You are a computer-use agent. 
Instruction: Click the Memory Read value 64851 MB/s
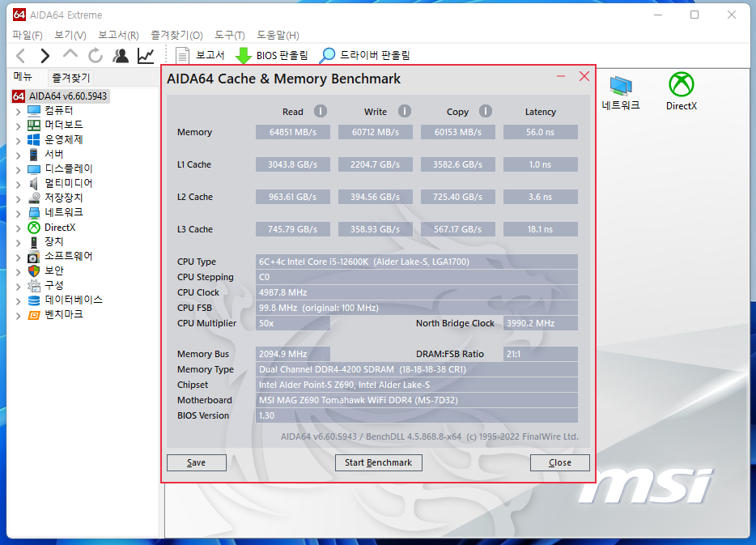tap(293, 132)
